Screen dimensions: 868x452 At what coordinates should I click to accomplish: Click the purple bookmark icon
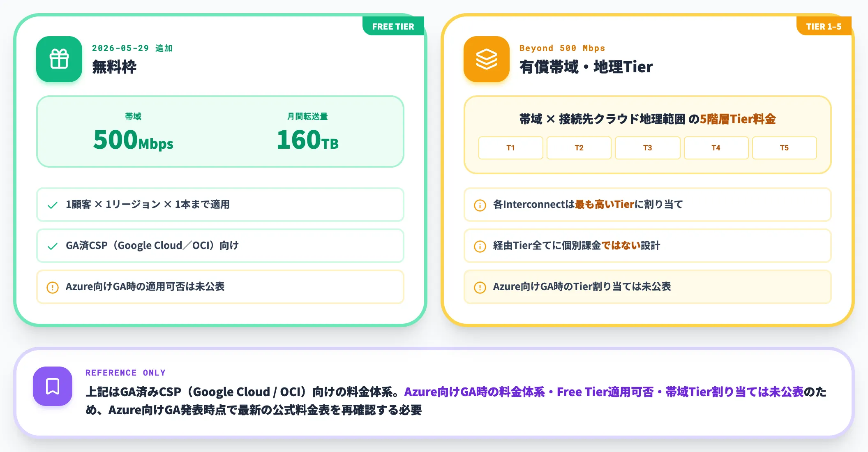coord(53,386)
